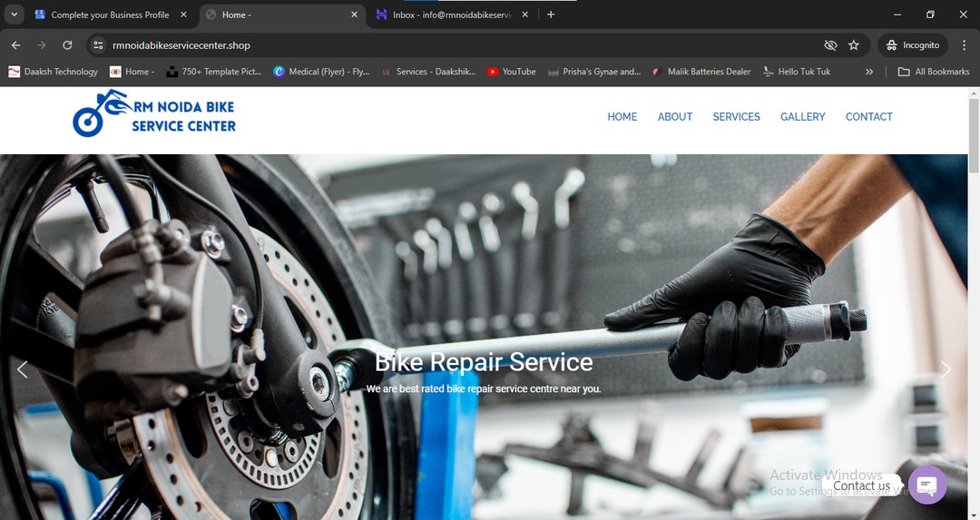Open the YouTube bookmark

(x=511, y=72)
